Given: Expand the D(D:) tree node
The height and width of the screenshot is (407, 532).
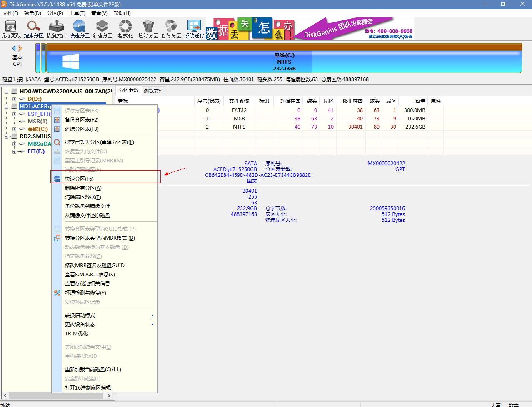Looking at the screenshot, I should click(x=14, y=99).
